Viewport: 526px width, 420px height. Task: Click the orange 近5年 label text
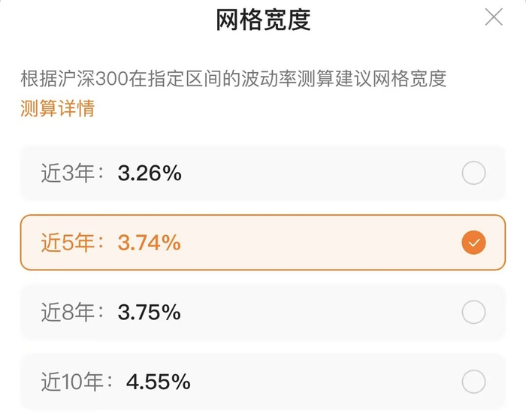[68, 243]
